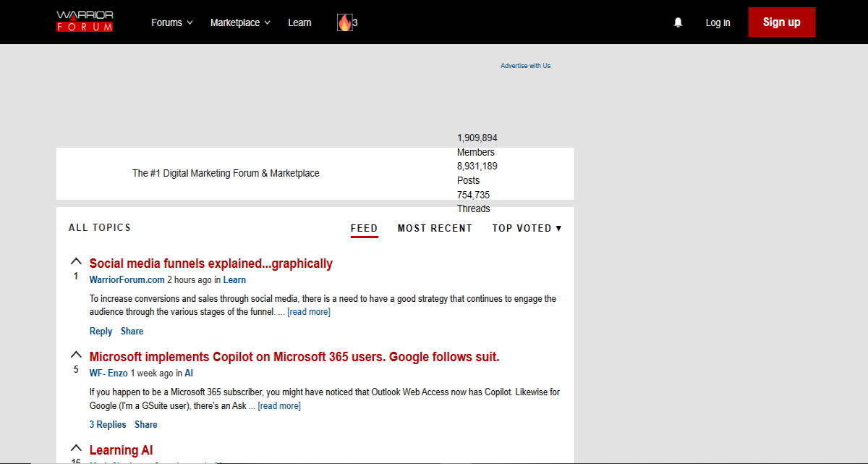Go to the Learn menu item

(299, 22)
